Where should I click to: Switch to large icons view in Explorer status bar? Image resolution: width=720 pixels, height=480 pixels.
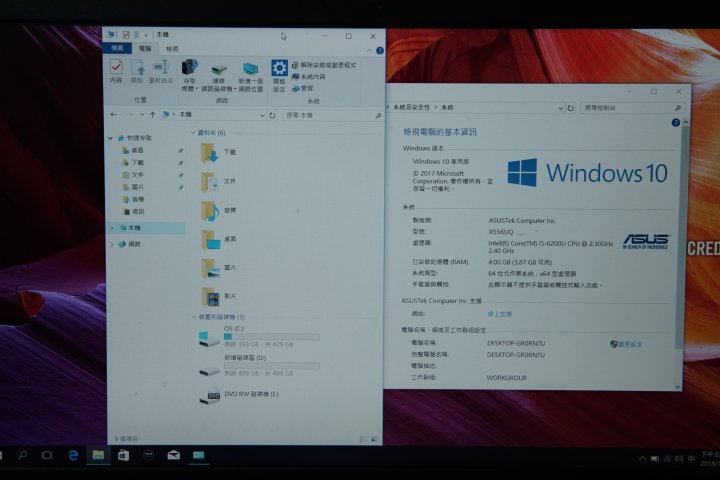[x=375, y=440]
